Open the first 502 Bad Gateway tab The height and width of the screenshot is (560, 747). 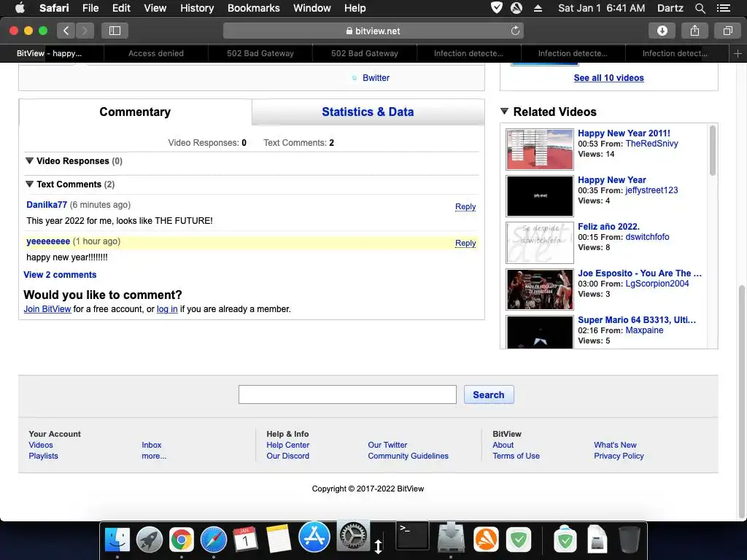(x=260, y=54)
